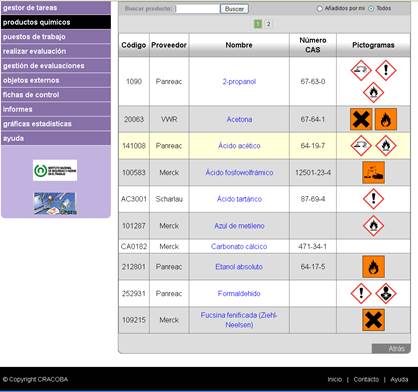Click the green institute logo in sidebar
This screenshot has height=392, width=418.
(x=55, y=170)
